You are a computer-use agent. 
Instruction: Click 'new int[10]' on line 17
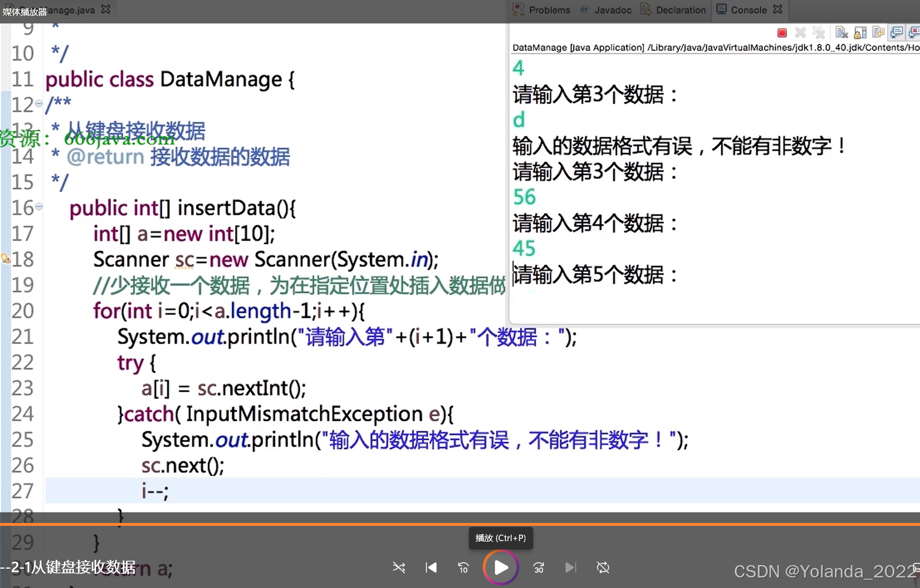[x=216, y=234]
